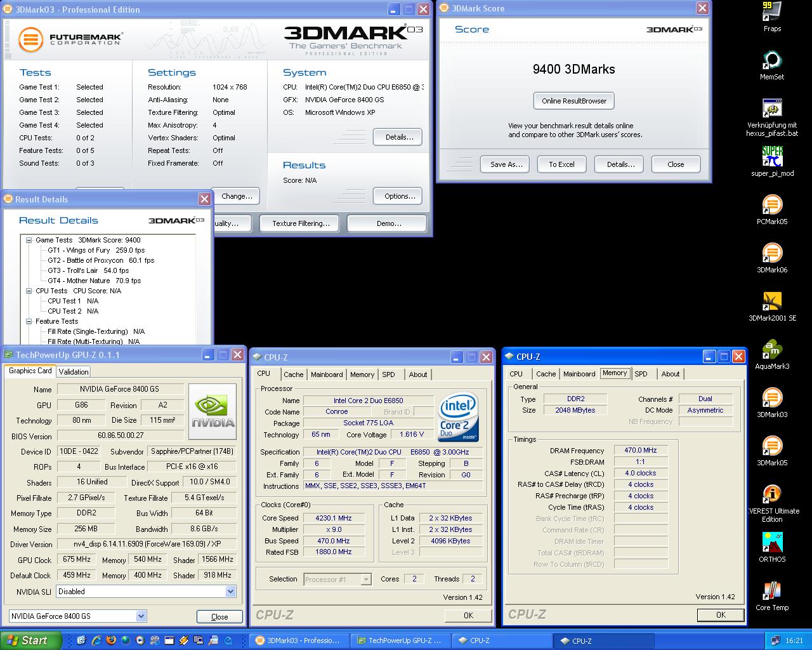
Task: Launch 3DMark06 desktop shortcut
Action: point(772,258)
